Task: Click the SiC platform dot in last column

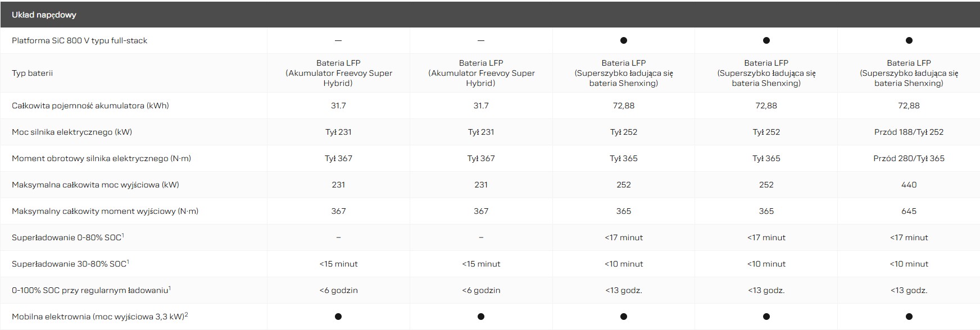Action: (x=909, y=40)
